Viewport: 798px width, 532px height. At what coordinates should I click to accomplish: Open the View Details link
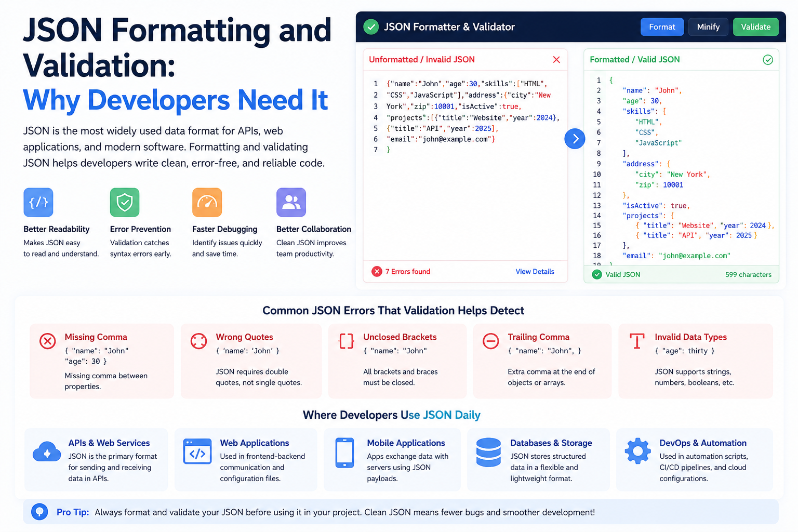tap(535, 271)
